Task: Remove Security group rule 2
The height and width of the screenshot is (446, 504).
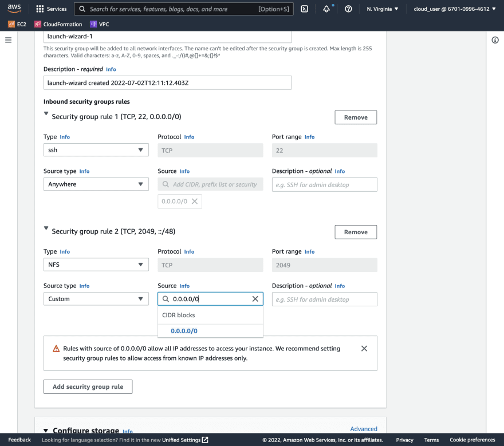Action: (x=356, y=232)
